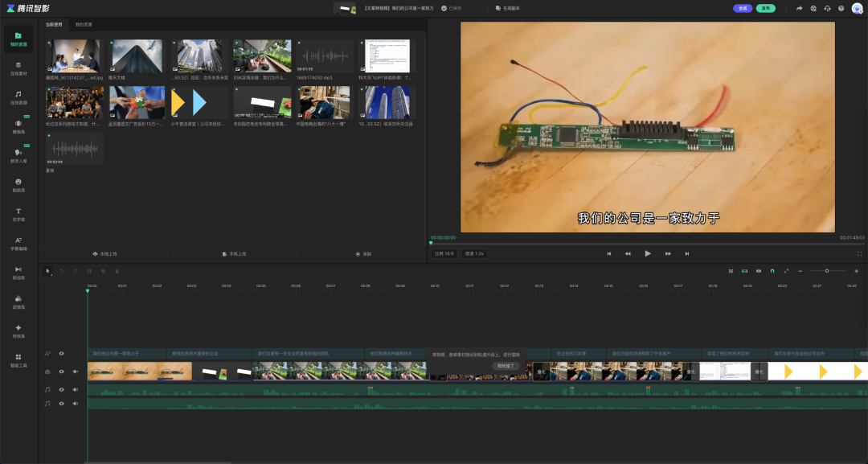
Task: Enter fullscreen preview mode
Action: [x=859, y=253]
